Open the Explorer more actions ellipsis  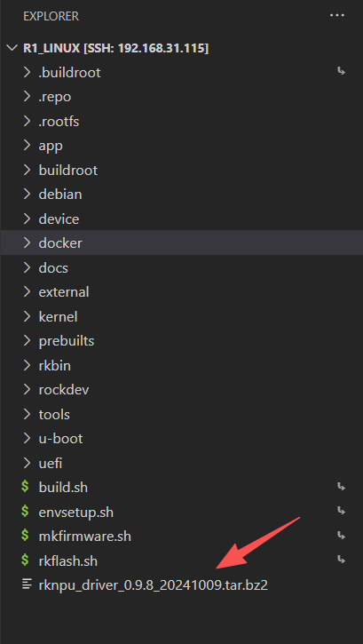click(336, 16)
